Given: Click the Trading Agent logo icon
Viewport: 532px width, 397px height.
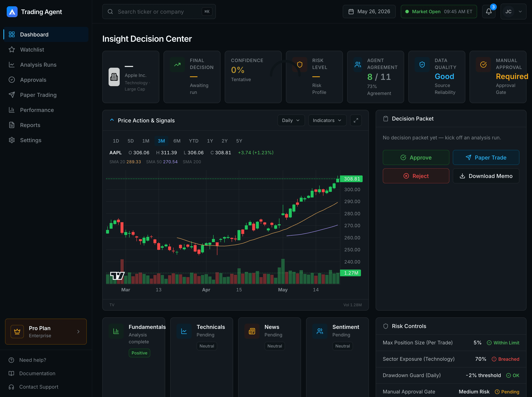Looking at the screenshot, I should coord(12,12).
